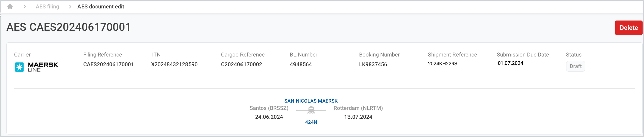Viewport: 644px width, 137px height.
Task: Click the Booking Number LK9837456
Action: (x=373, y=64)
